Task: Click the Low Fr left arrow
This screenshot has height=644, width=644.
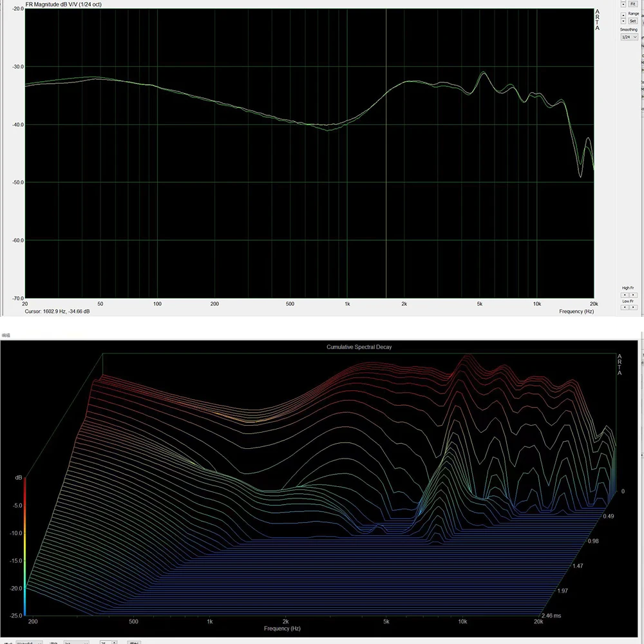Action: [625, 307]
